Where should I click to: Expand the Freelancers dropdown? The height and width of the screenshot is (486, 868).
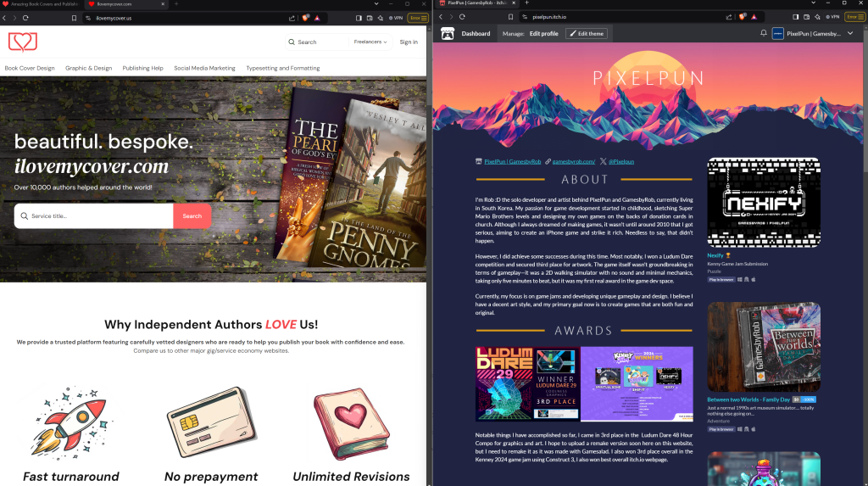tap(370, 42)
